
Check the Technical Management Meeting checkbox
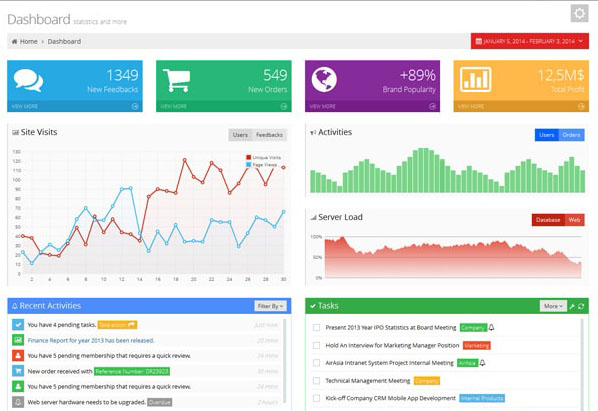(316, 380)
